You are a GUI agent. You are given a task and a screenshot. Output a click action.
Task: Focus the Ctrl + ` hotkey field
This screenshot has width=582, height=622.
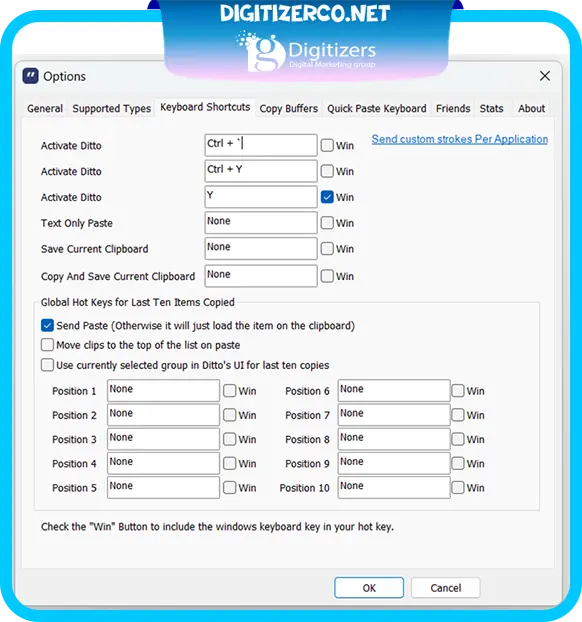tap(261, 145)
